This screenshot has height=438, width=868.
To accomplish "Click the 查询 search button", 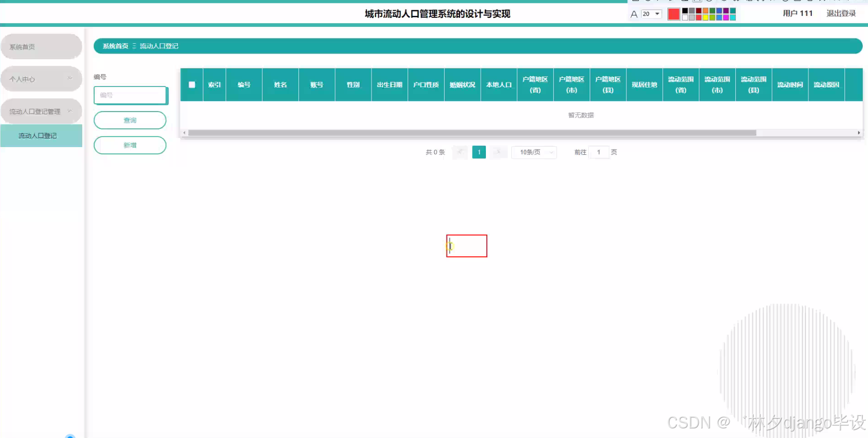I will click(x=130, y=120).
